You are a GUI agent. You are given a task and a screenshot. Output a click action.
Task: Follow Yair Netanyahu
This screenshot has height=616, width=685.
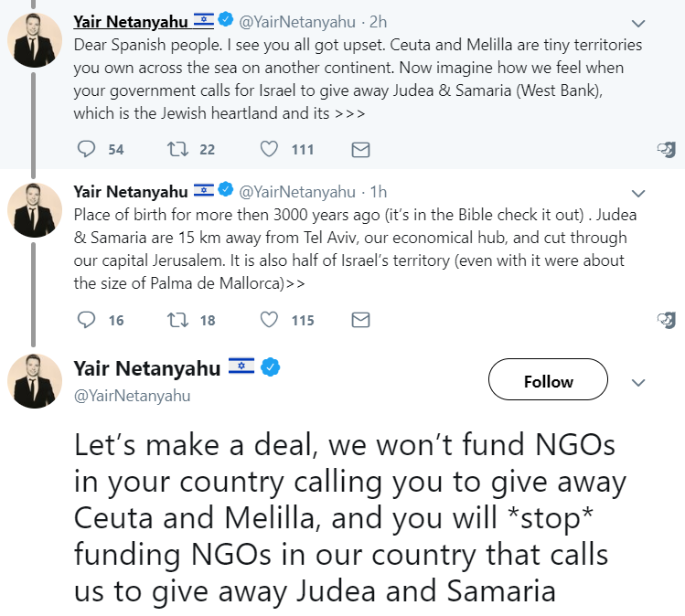coord(548,382)
